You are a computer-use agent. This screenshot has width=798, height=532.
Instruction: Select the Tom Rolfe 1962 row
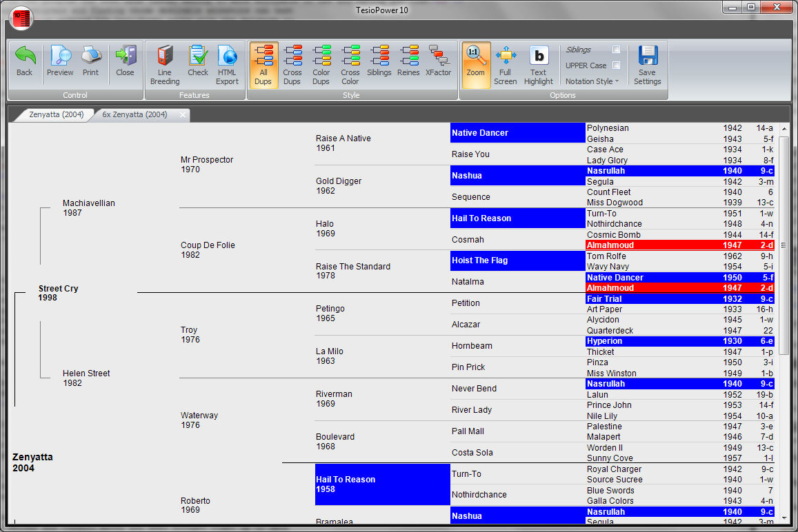click(680, 256)
